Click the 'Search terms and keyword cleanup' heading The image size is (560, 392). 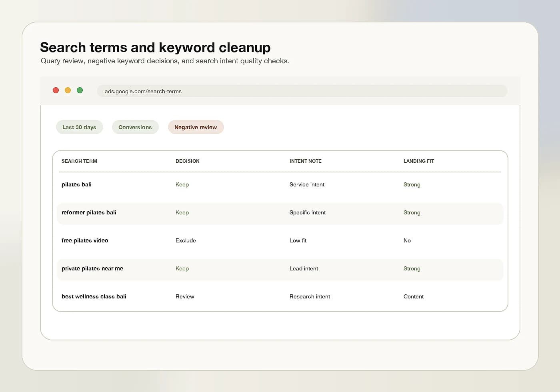pos(155,48)
